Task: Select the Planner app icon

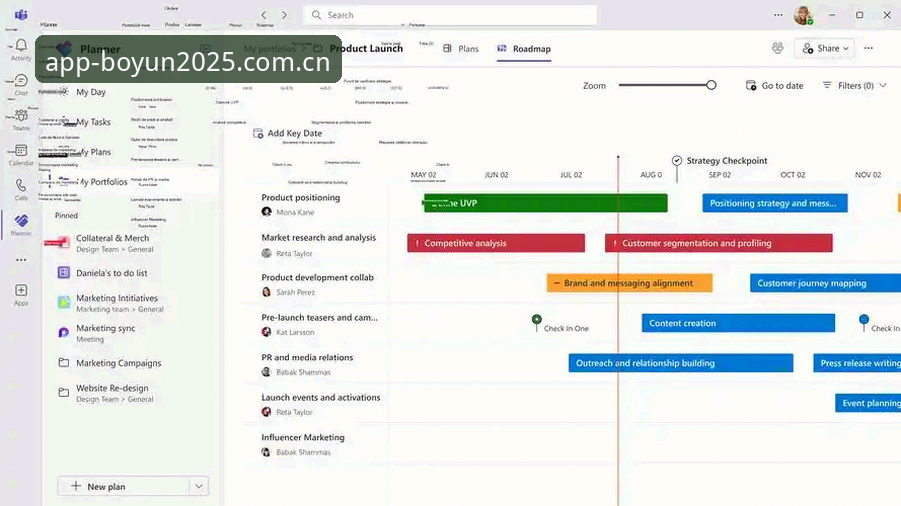Action: tap(21, 224)
